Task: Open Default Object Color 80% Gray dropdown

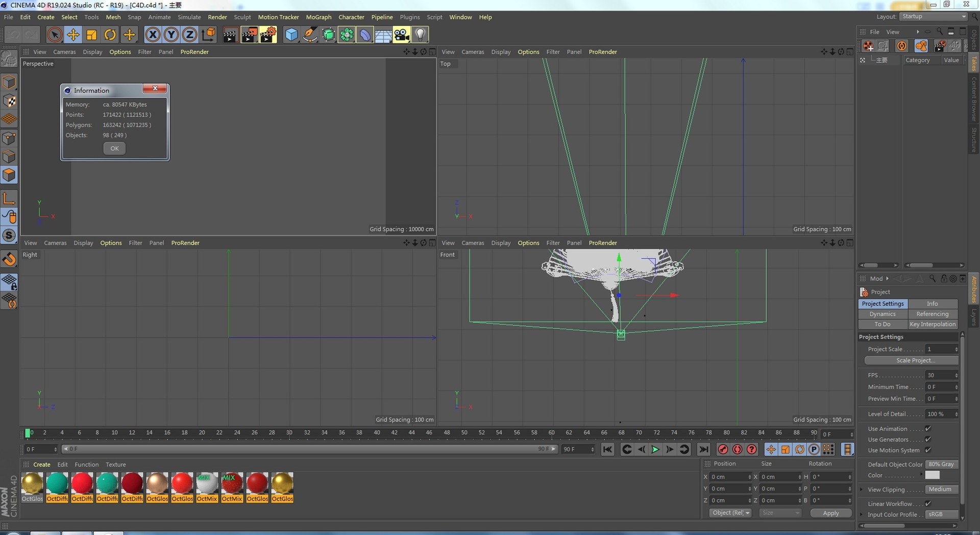Action: 942,465
